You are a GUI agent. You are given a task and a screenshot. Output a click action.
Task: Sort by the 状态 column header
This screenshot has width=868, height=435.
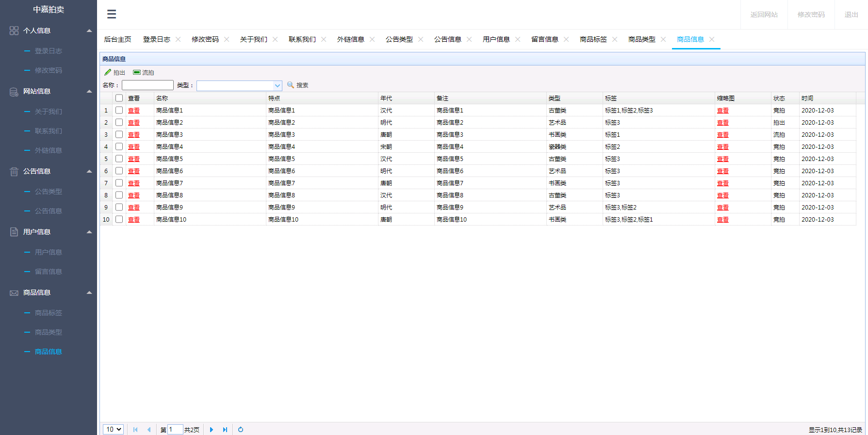point(785,98)
